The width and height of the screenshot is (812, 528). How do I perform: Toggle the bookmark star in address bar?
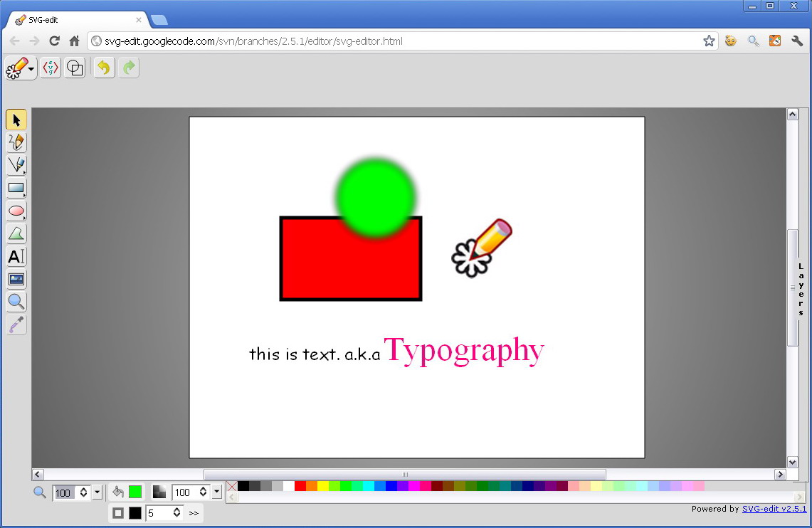point(709,41)
